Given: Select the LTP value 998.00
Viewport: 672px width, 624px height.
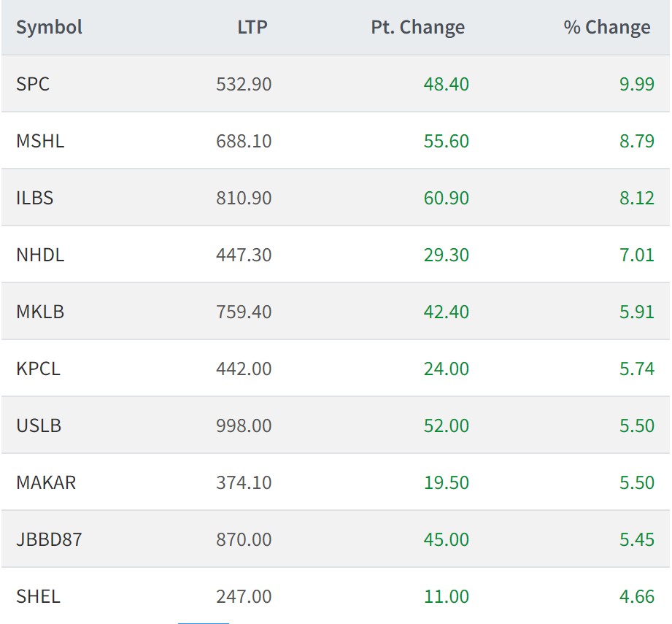Looking at the screenshot, I should [244, 425].
